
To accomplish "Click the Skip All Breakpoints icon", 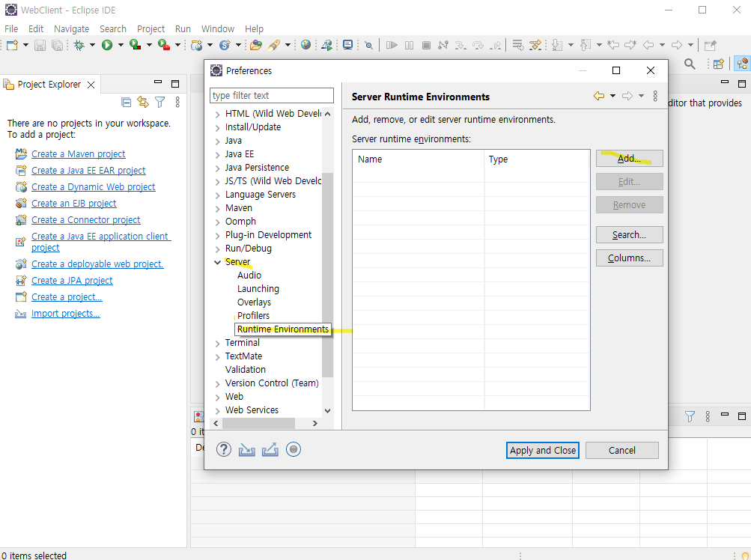I will [x=368, y=45].
